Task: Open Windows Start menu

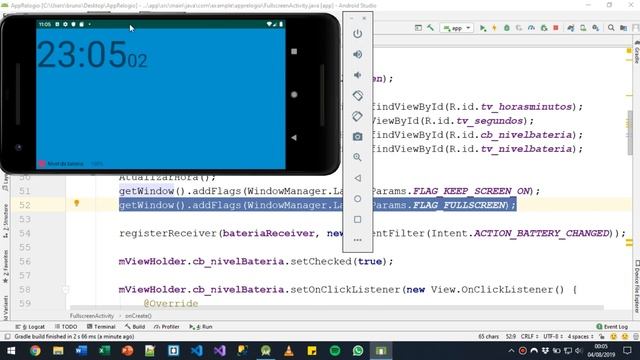Action: tap(11, 351)
